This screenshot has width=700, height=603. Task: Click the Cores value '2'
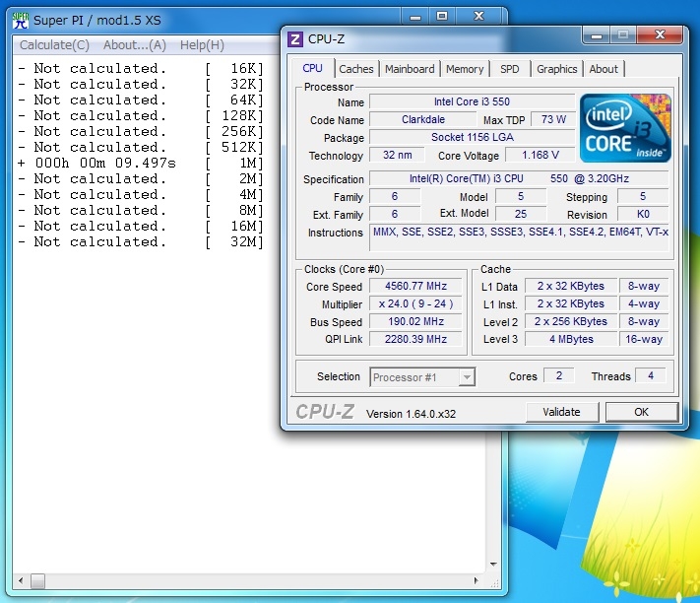coord(559,375)
